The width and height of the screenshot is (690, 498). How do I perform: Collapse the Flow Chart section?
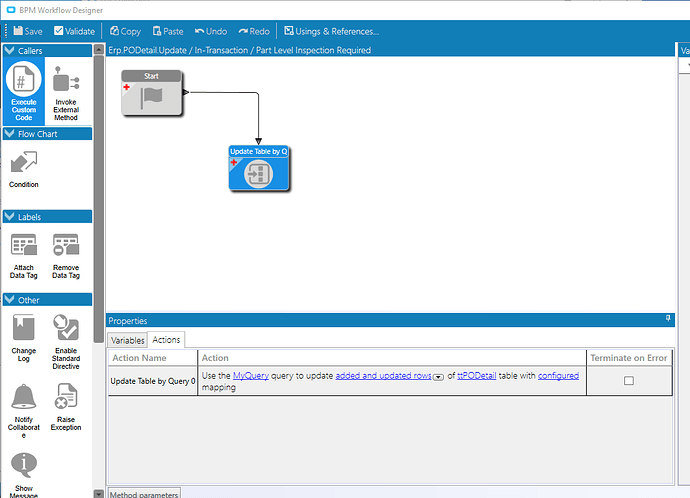coord(10,134)
